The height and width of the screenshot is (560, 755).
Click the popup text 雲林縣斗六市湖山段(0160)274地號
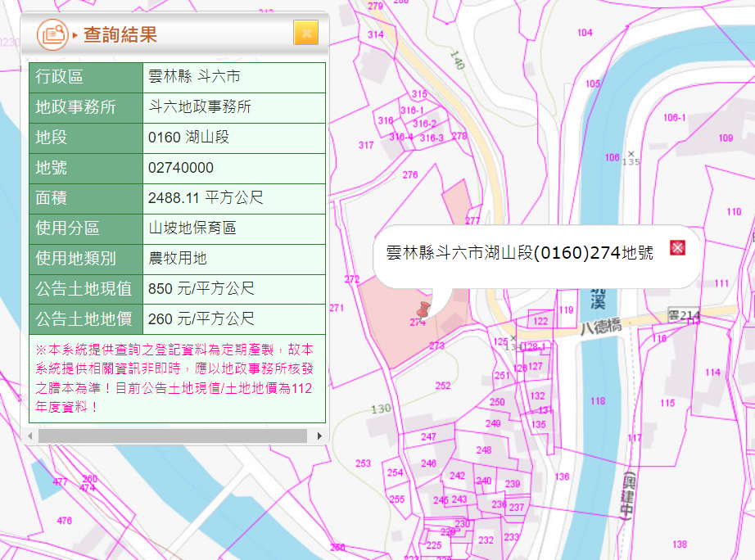click(519, 253)
